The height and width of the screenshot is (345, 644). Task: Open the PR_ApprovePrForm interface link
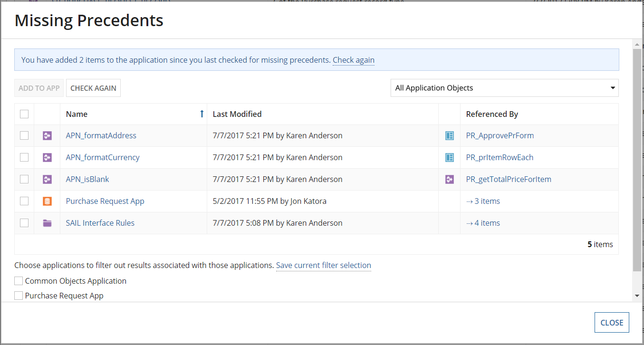click(x=500, y=136)
